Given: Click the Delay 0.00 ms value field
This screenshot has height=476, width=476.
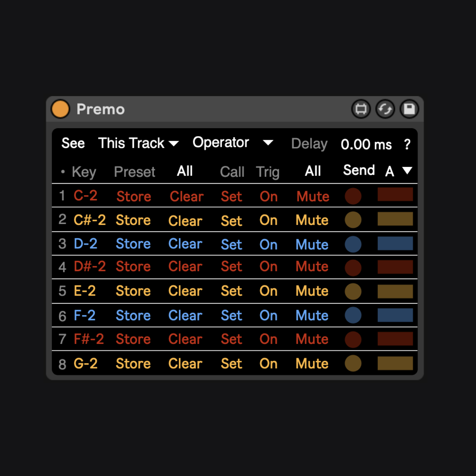Looking at the screenshot, I should 366,144.
